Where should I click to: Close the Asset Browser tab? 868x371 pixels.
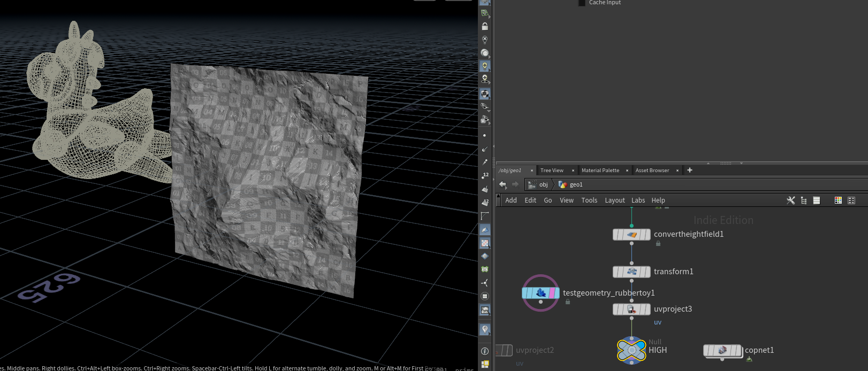pos(677,171)
